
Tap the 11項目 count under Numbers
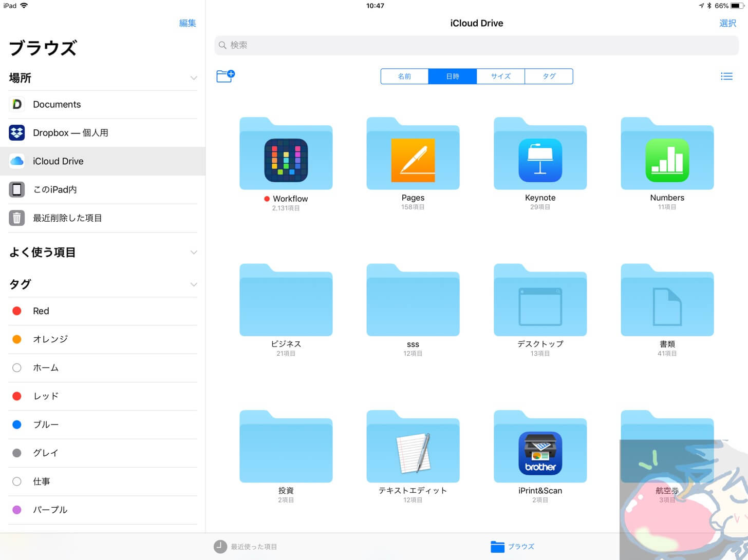tap(667, 207)
